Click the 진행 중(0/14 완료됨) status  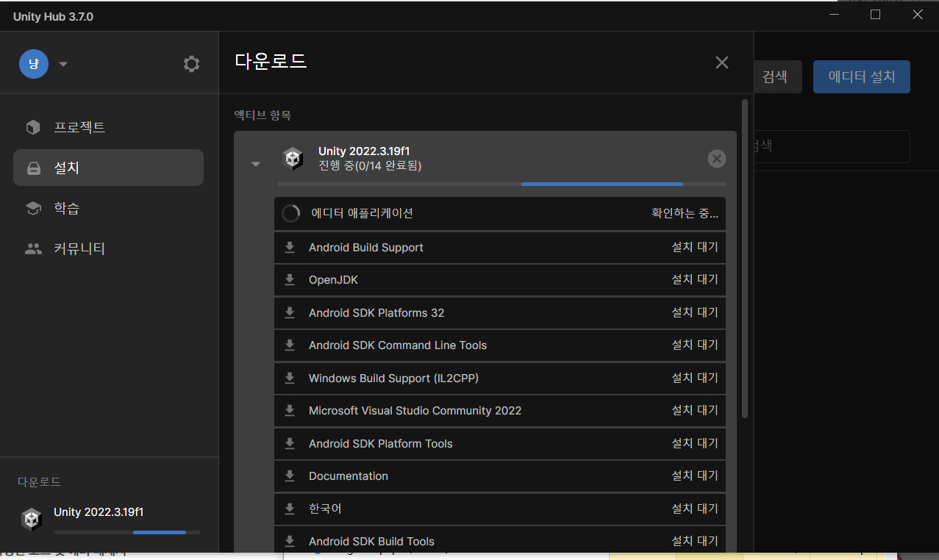point(370,166)
